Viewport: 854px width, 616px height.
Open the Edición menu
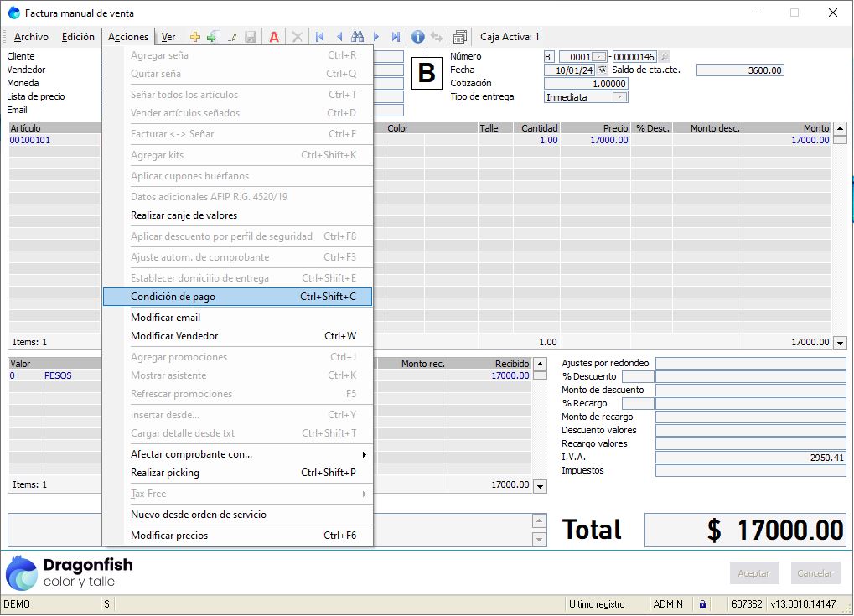point(78,37)
